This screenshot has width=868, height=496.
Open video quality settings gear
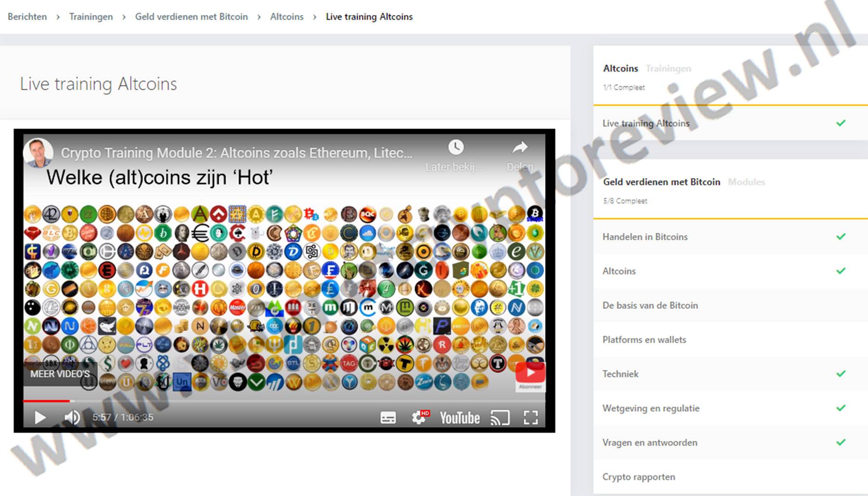(x=419, y=418)
